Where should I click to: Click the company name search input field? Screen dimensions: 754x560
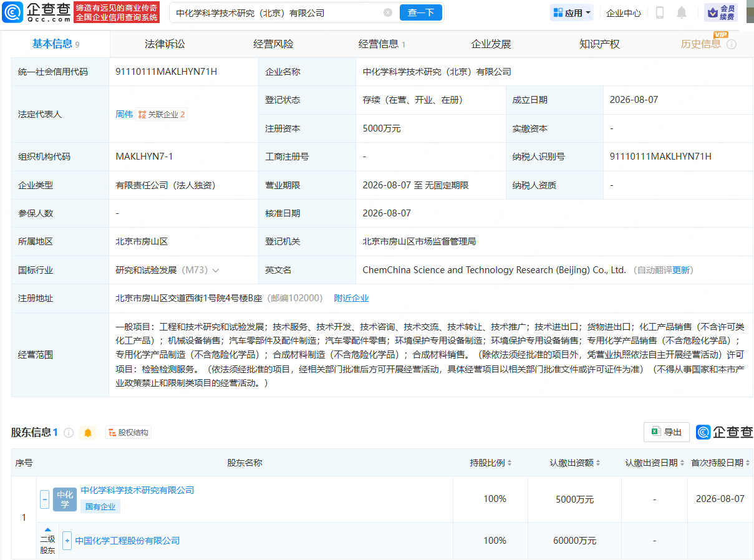pos(278,12)
